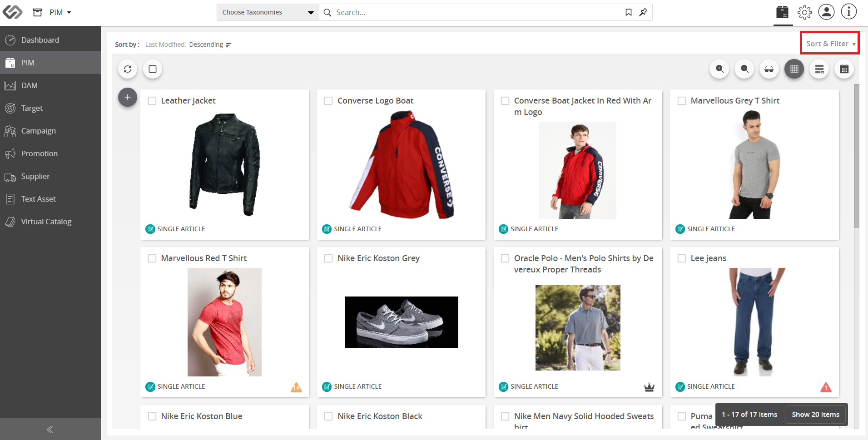Open the PIM calendar icon in header

click(783, 12)
